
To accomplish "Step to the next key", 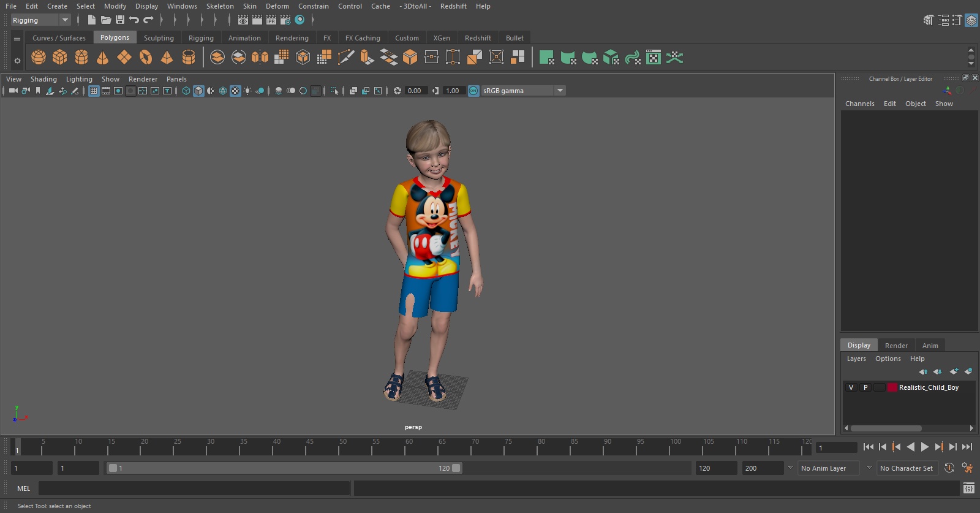I will coord(939,447).
